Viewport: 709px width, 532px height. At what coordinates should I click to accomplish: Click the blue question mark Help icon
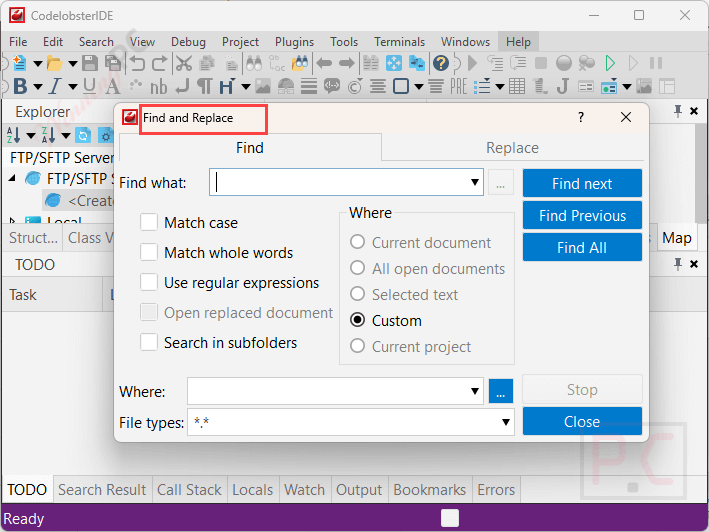point(441,63)
